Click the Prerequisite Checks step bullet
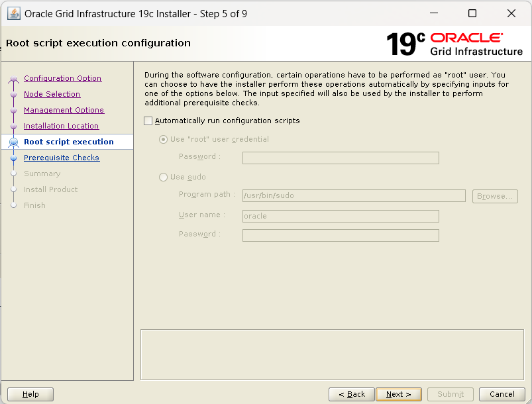The height and width of the screenshot is (404, 532). click(x=13, y=158)
